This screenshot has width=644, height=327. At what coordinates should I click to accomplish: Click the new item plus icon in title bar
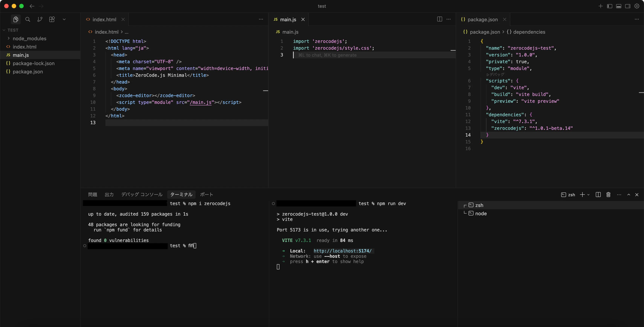coord(601,6)
